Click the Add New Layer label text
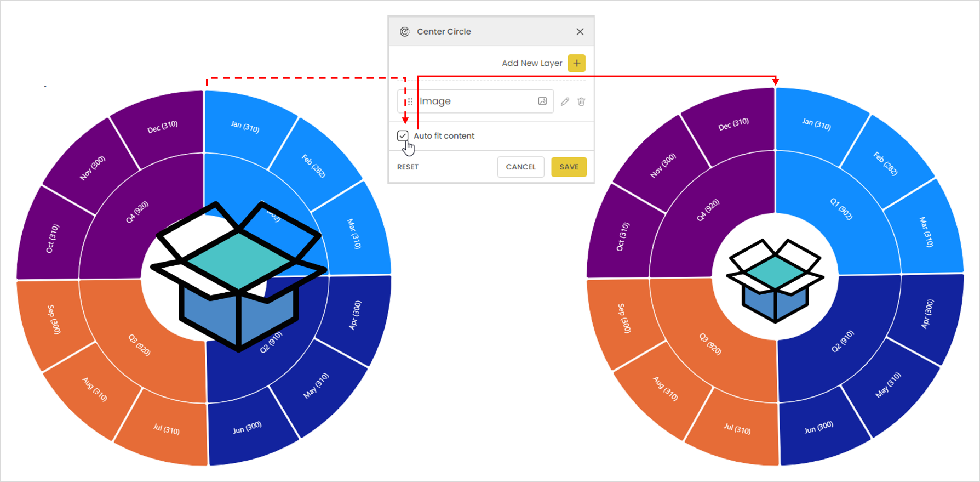Image resolution: width=980 pixels, height=482 pixels. tap(532, 63)
